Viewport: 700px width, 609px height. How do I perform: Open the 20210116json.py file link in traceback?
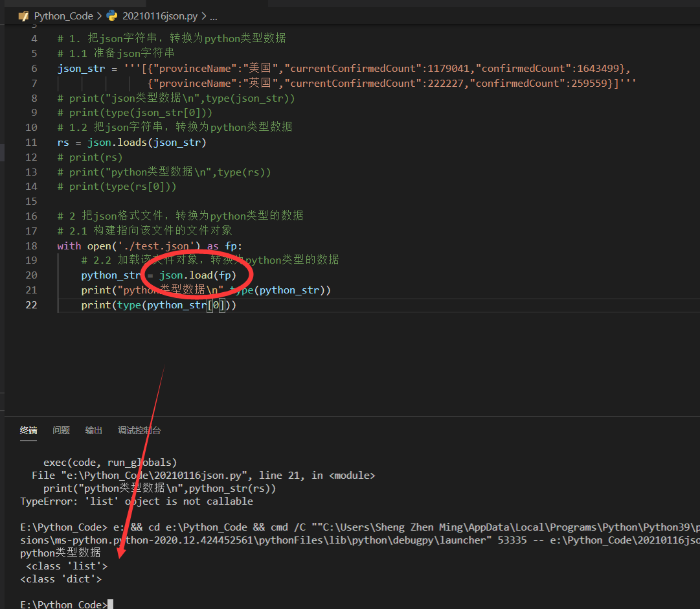(154, 476)
